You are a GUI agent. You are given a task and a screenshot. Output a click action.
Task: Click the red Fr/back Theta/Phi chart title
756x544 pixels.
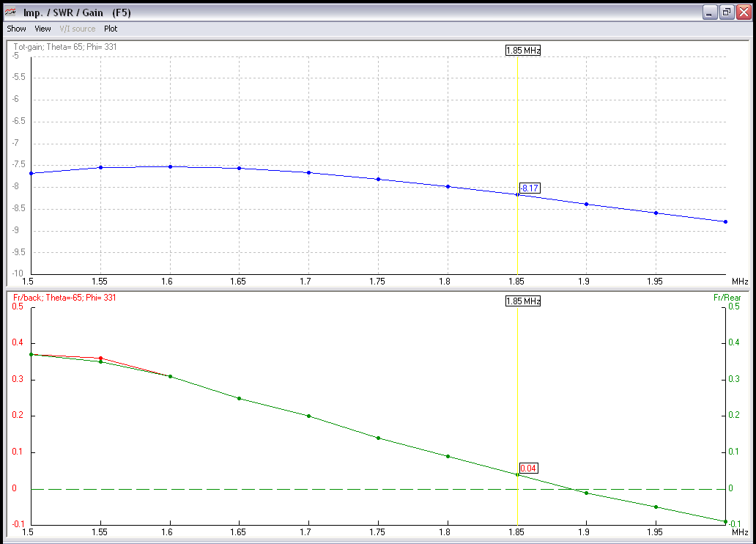(x=64, y=298)
